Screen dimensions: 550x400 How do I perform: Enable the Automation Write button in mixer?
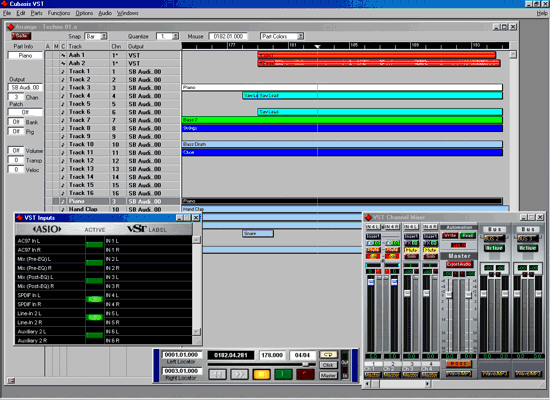click(x=449, y=235)
